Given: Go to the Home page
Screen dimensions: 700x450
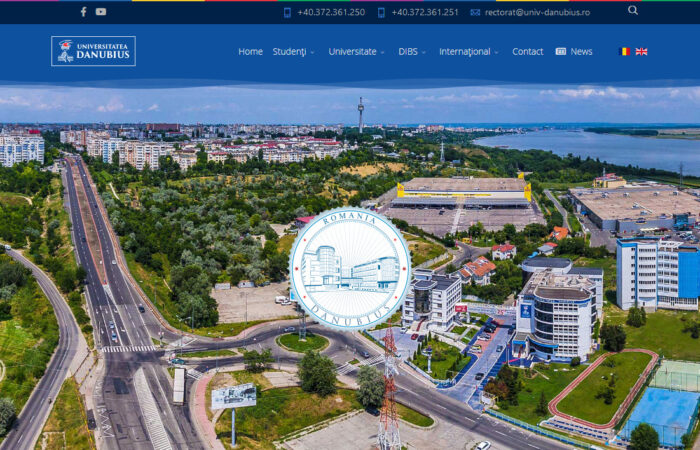Looking at the screenshot, I should tap(250, 51).
